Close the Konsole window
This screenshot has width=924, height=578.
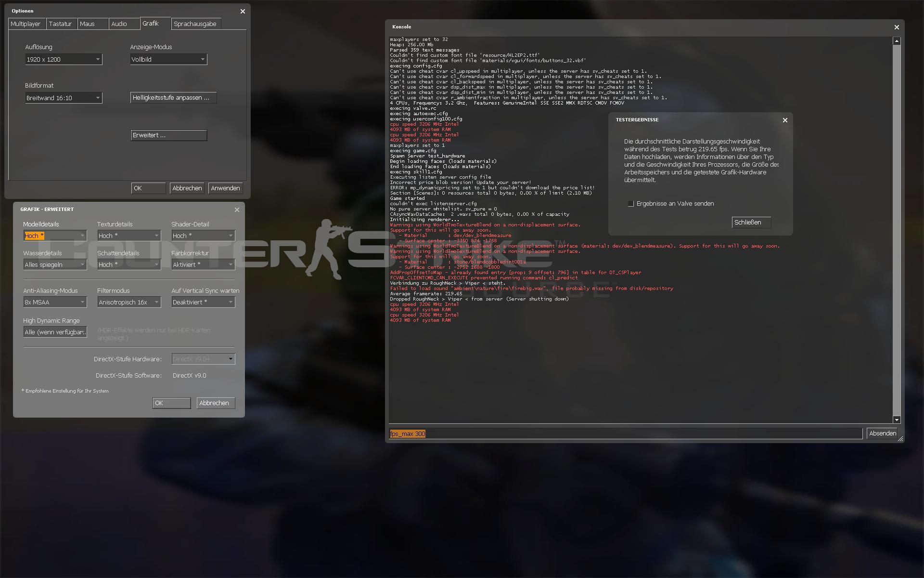(x=897, y=27)
